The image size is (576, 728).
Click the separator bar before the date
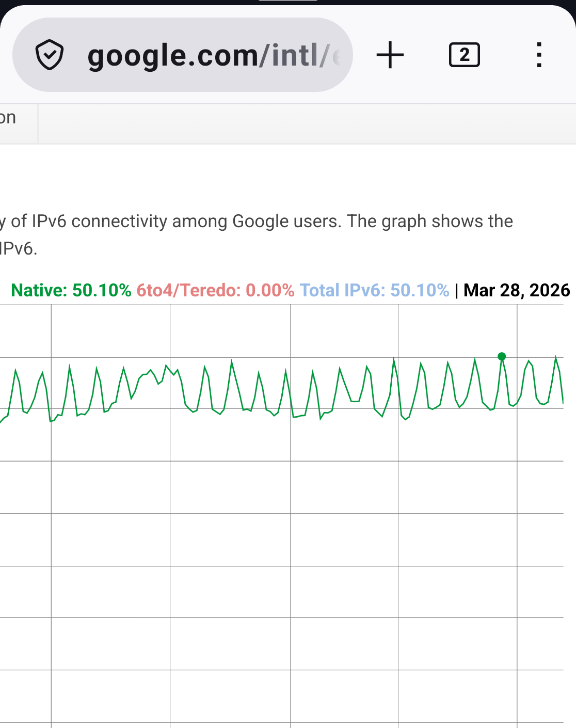[x=456, y=291]
